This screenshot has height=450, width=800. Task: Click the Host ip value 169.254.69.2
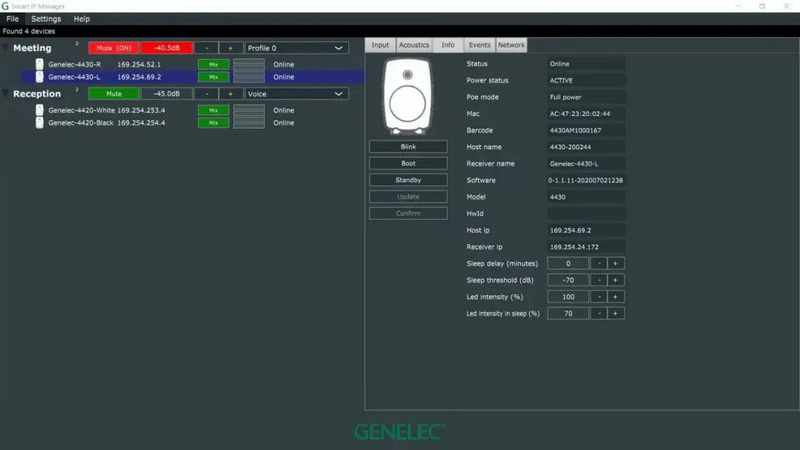(586, 230)
